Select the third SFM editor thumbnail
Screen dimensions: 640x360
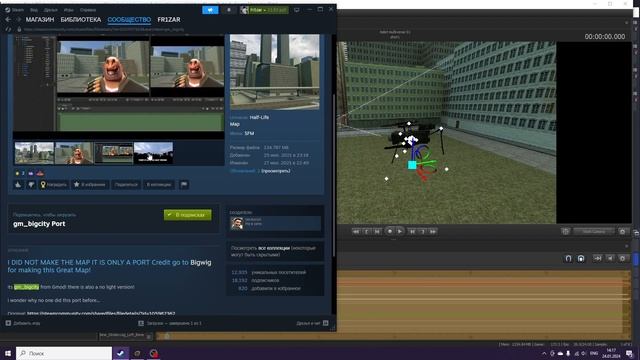pos(113,153)
